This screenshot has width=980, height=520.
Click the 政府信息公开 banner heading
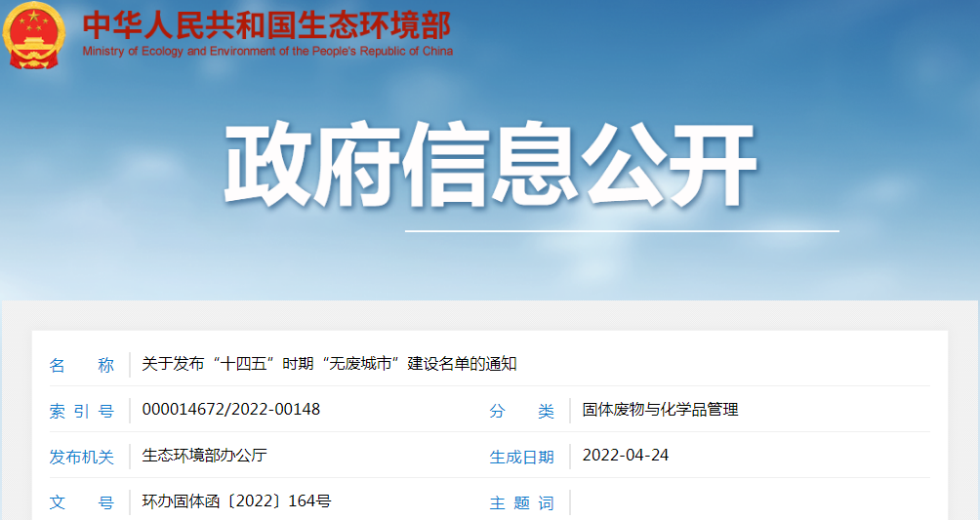(x=491, y=164)
